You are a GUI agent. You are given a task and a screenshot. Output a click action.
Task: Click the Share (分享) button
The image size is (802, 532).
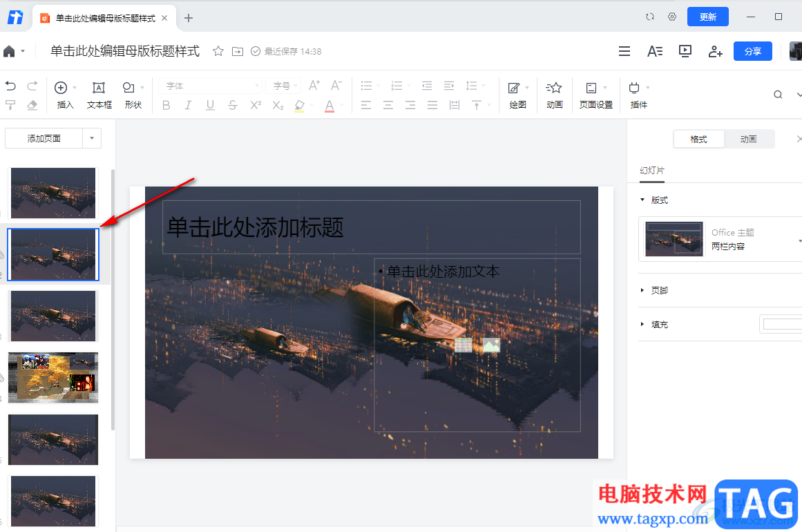pos(752,51)
